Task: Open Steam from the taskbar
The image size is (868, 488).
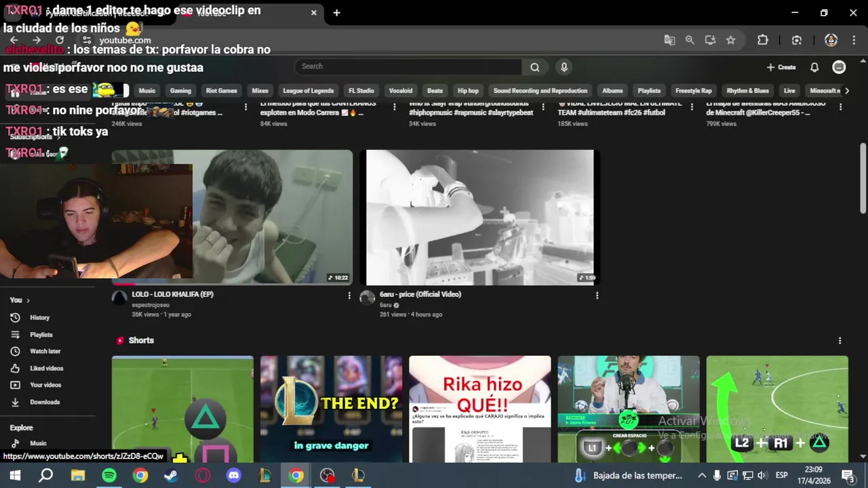Action: (x=172, y=476)
